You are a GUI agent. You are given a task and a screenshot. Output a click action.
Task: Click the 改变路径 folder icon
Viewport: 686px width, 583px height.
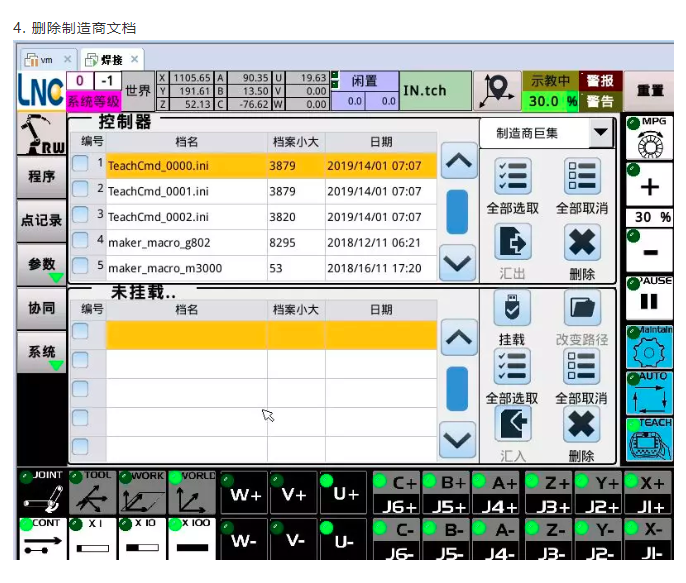581,310
